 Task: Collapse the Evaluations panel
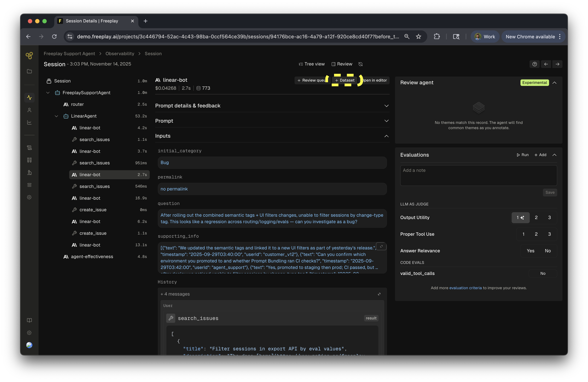[554, 155]
